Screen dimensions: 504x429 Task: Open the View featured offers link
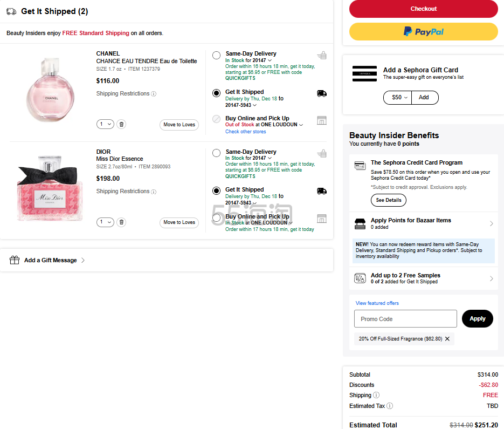[x=377, y=303]
